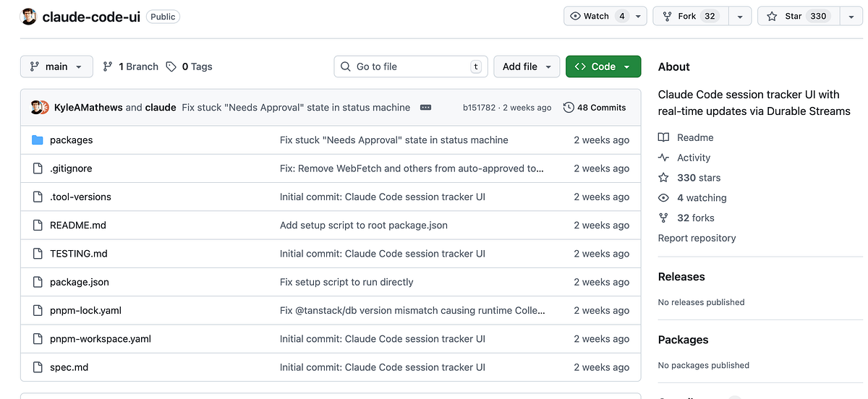Click the tag icon beside 0 Tags

coord(171,66)
